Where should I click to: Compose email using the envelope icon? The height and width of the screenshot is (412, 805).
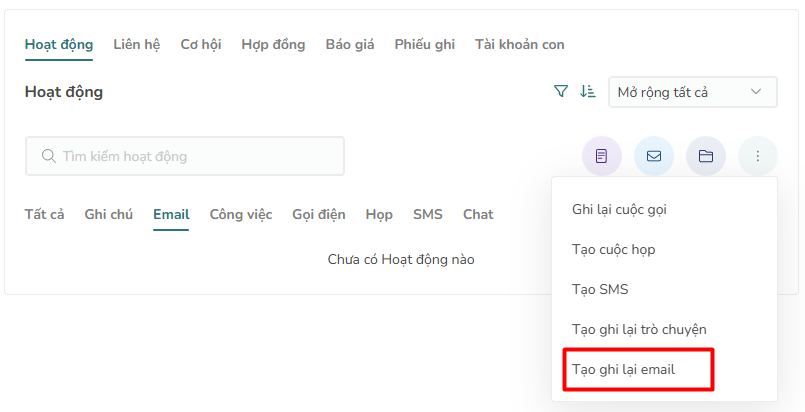pyautogui.click(x=654, y=156)
